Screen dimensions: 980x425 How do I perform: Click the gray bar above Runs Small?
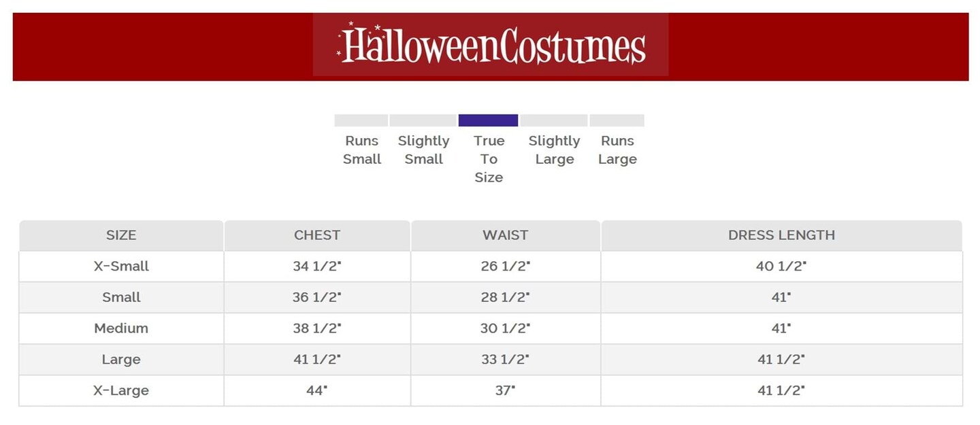pos(361,120)
